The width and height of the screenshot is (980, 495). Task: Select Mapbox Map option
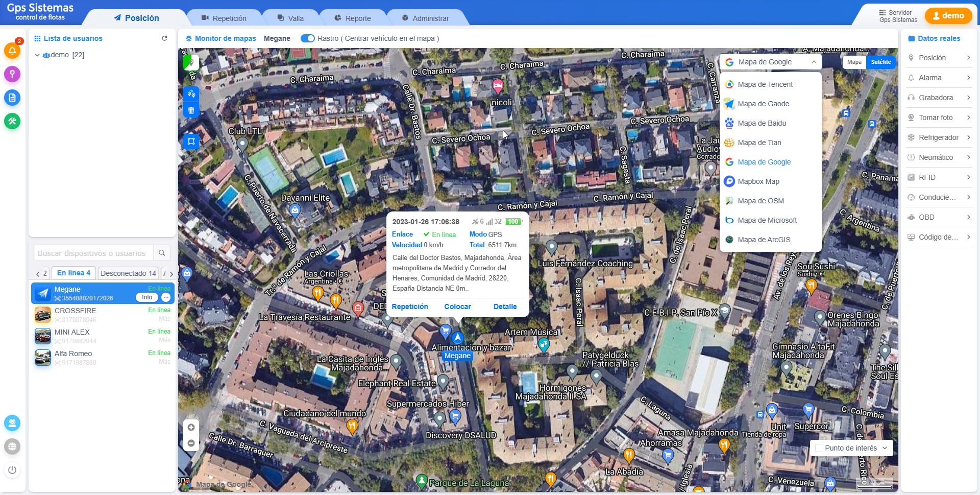[x=770, y=181]
